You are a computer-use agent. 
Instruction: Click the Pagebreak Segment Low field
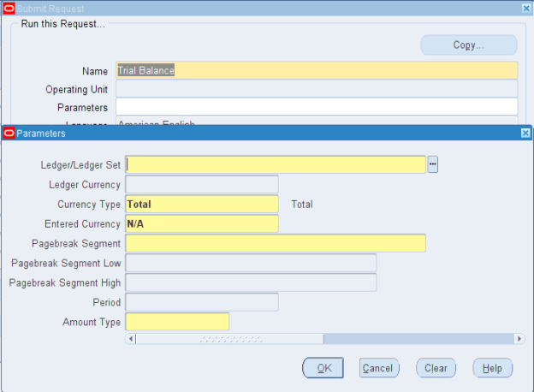point(251,263)
